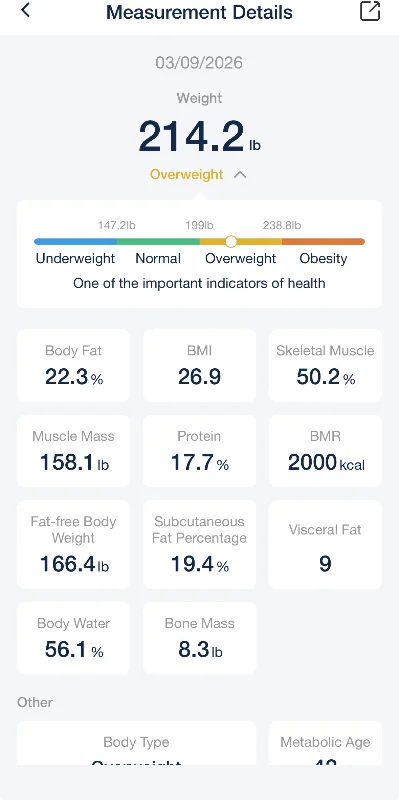Click the weight scale position marker

tap(231, 241)
